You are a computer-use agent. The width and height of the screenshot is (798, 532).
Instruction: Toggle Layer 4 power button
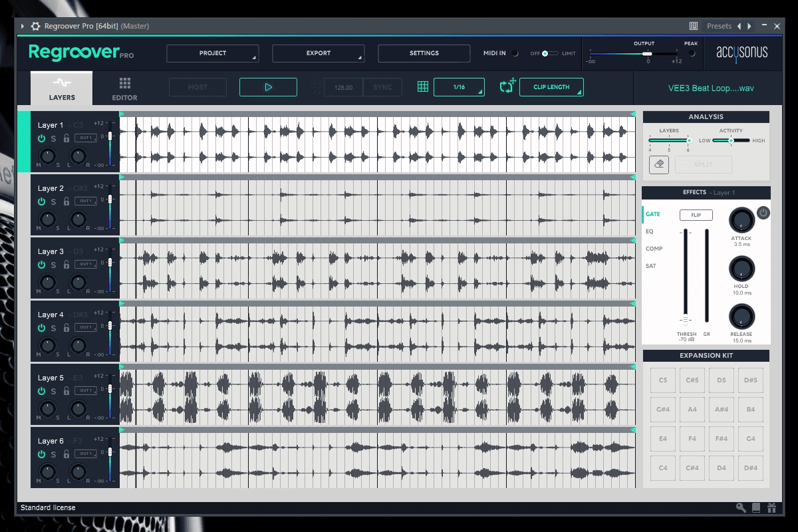(x=41, y=328)
